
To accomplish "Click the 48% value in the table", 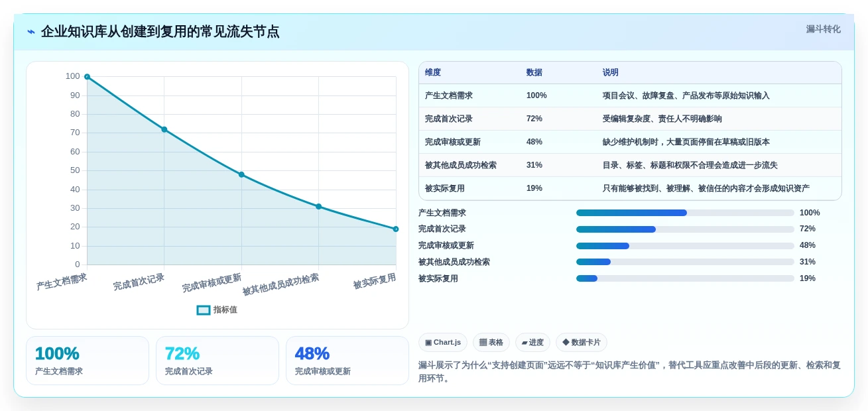I will (x=534, y=142).
